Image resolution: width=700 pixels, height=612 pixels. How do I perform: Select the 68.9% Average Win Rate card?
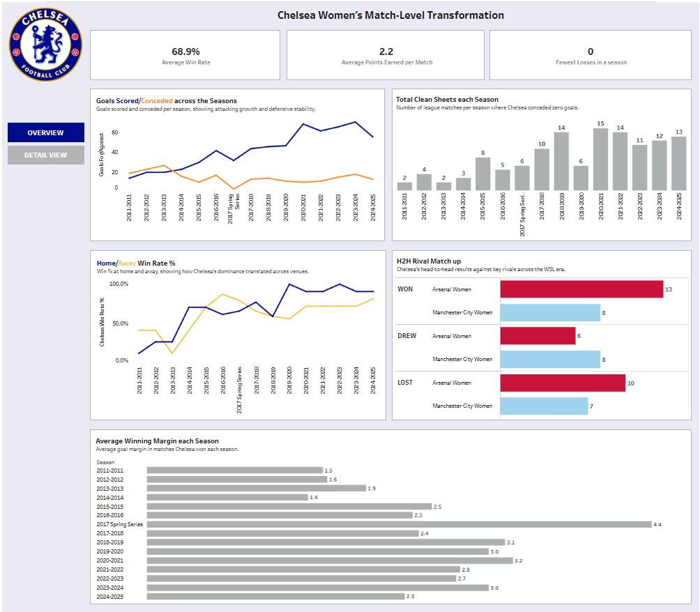click(x=185, y=55)
